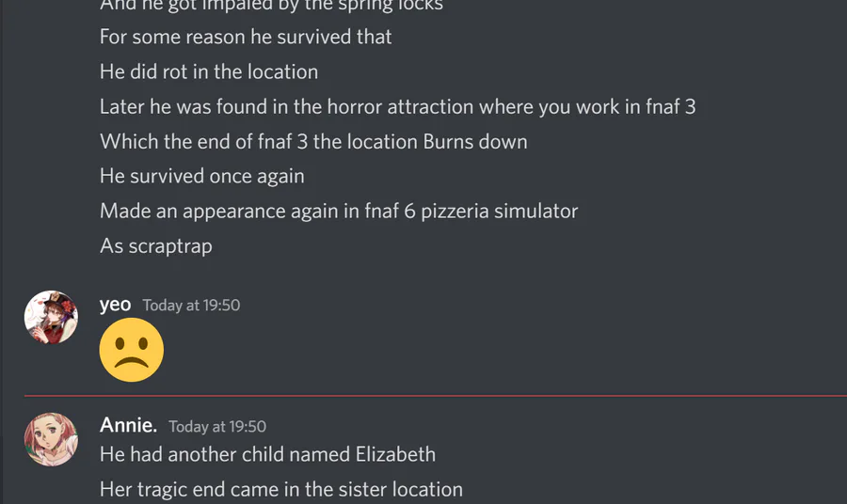The image size is (847, 504).
Task: Click the message starting 'Later he was found'
Action: [x=397, y=107]
